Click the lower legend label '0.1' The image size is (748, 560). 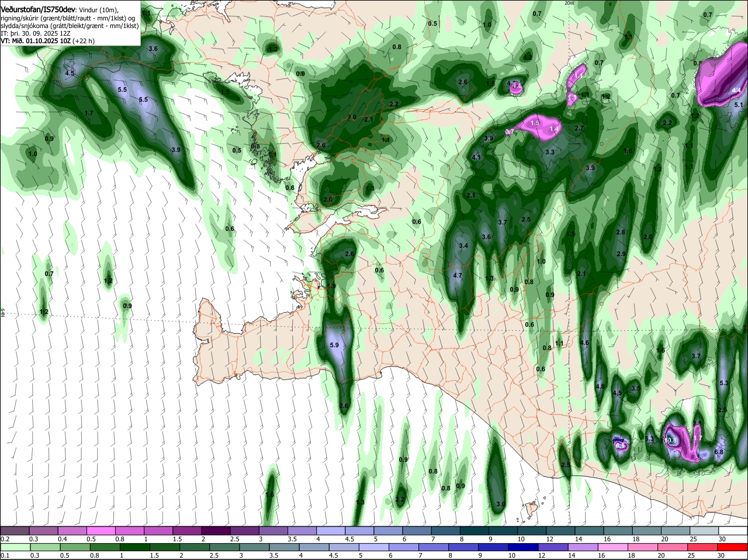point(5,555)
